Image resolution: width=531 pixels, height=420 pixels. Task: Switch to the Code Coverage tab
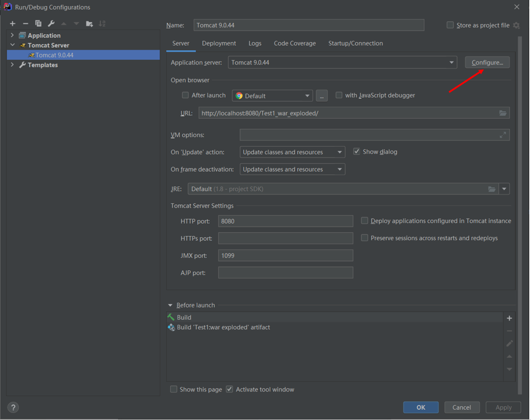(x=295, y=43)
